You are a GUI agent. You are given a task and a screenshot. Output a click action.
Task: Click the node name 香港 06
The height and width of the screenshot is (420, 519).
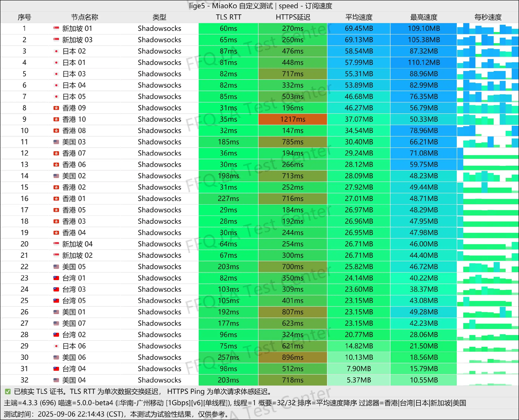pos(74,164)
